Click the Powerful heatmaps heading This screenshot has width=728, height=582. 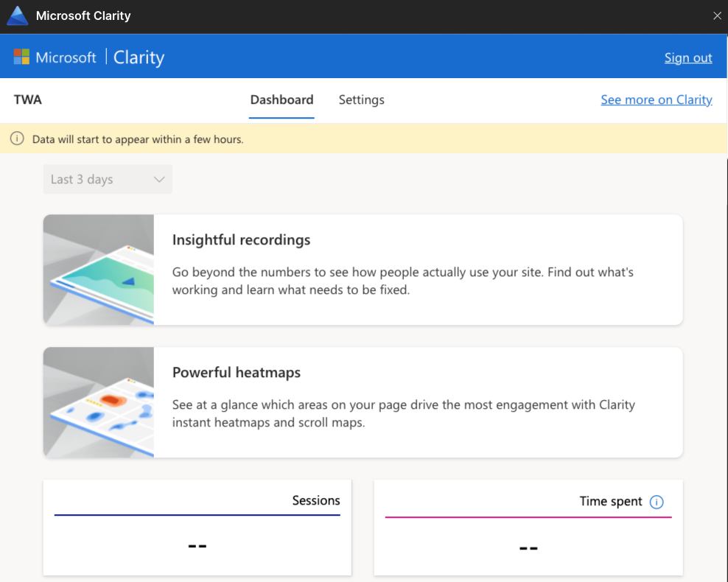tap(237, 373)
